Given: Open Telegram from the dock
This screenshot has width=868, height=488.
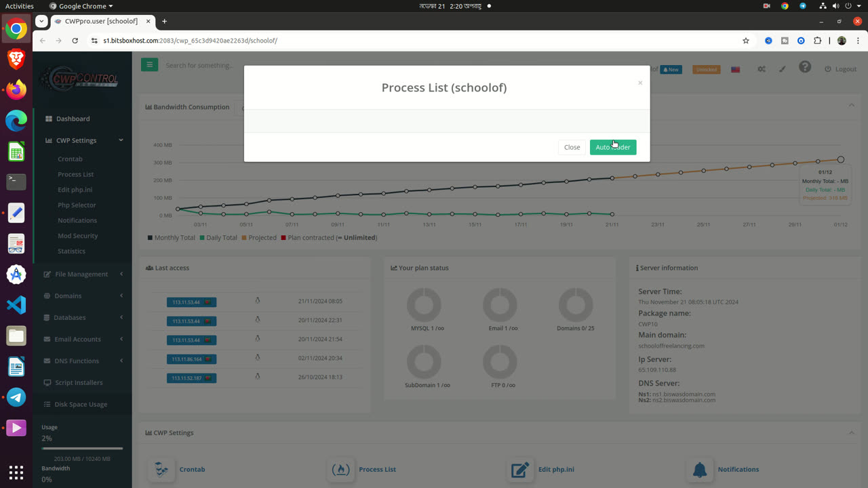Looking at the screenshot, I should pyautogui.click(x=16, y=397).
